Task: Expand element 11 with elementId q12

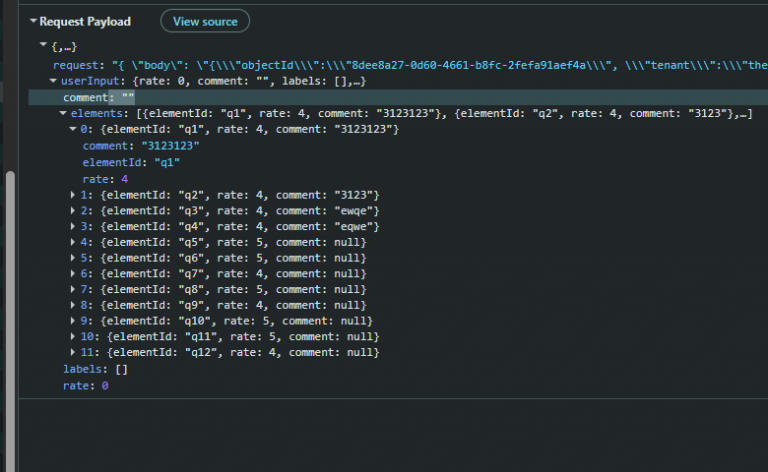Action: [72, 352]
